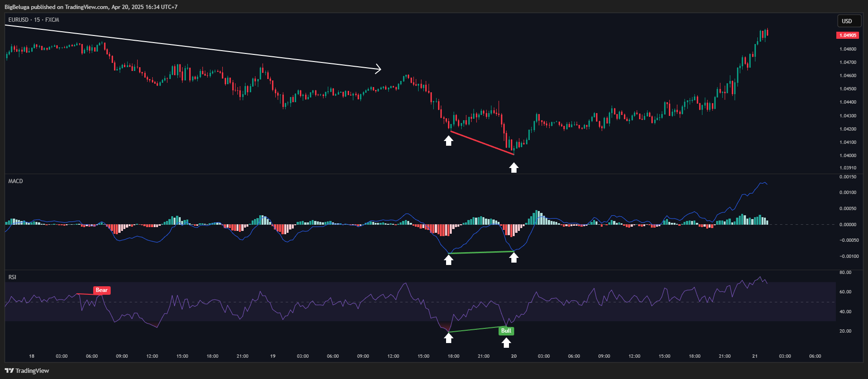This screenshot has height=379, width=868.
Task: Click the date label 21 on time axis
Action: [x=755, y=356]
